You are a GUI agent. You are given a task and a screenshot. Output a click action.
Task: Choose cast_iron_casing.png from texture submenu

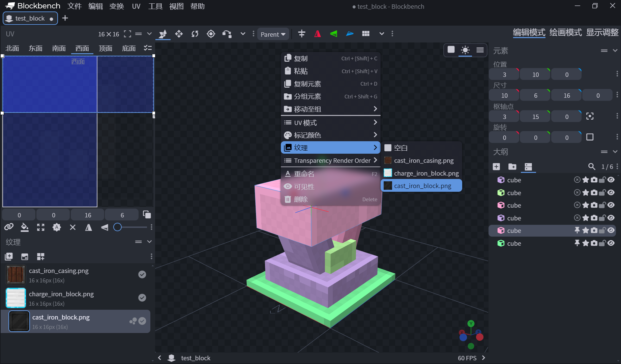pyautogui.click(x=423, y=160)
